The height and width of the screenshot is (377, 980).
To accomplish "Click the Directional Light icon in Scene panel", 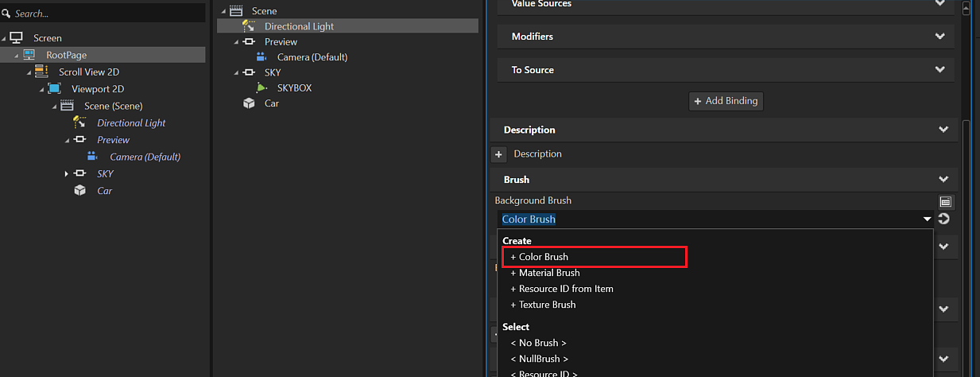I will [248, 26].
